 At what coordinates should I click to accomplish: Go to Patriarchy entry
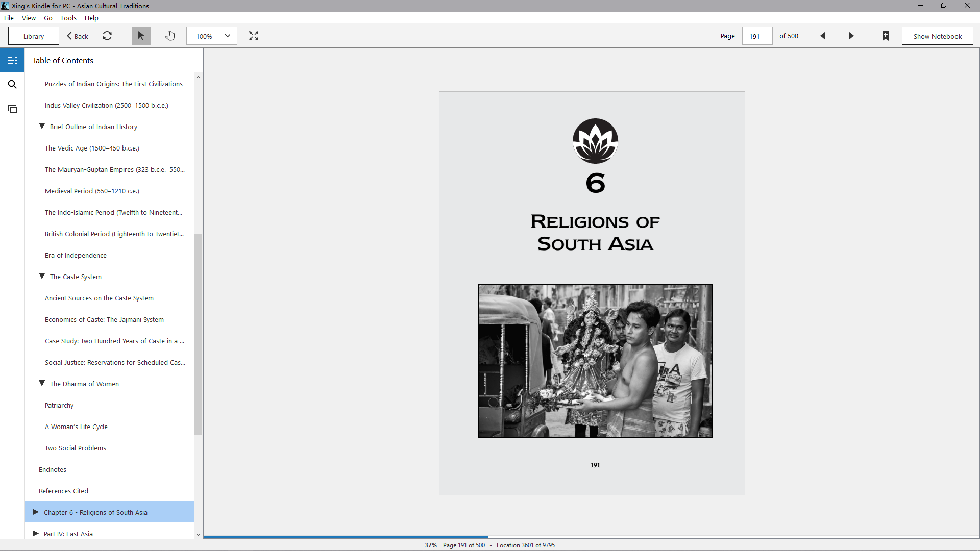[x=59, y=406]
